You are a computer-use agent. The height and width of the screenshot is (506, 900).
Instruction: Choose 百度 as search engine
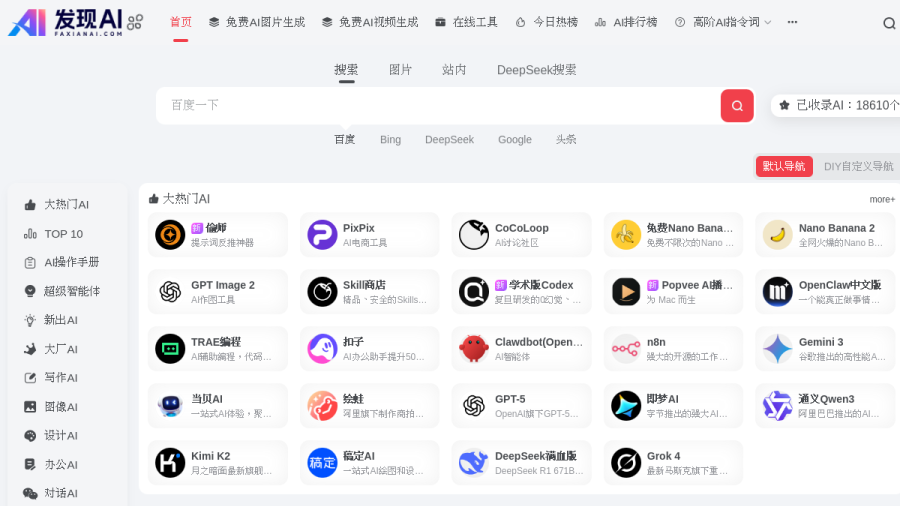(344, 139)
